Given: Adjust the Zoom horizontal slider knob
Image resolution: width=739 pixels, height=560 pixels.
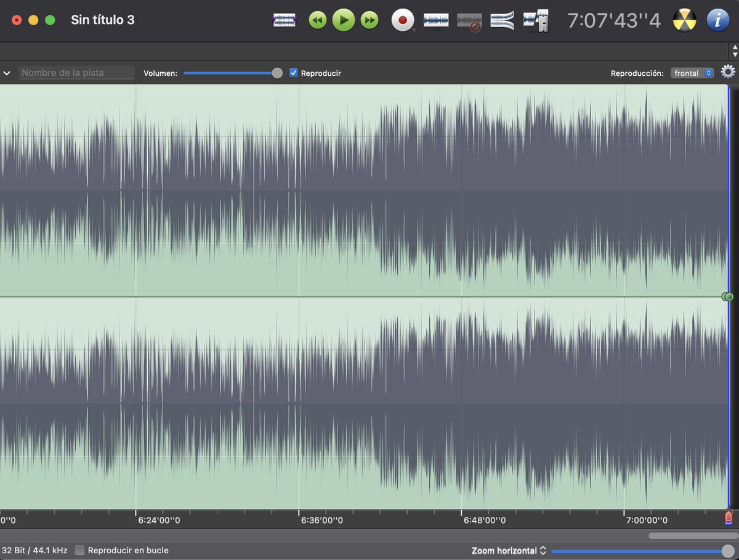Looking at the screenshot, I should [728, 551].
